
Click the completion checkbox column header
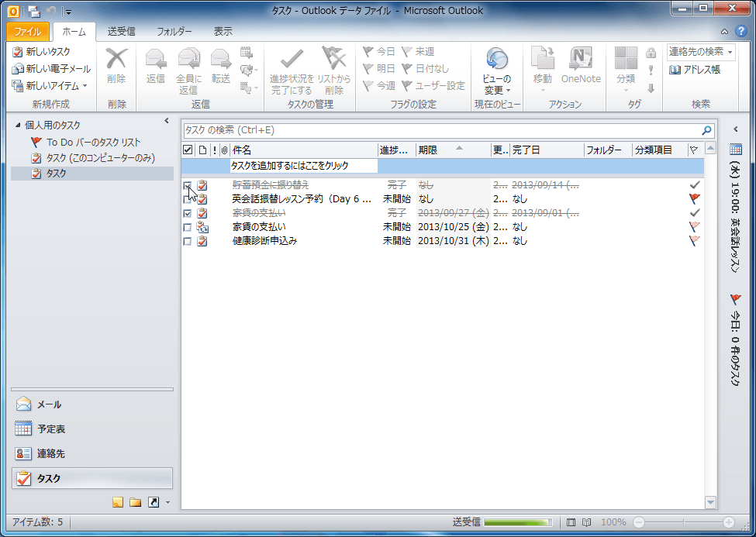[188, 150]
